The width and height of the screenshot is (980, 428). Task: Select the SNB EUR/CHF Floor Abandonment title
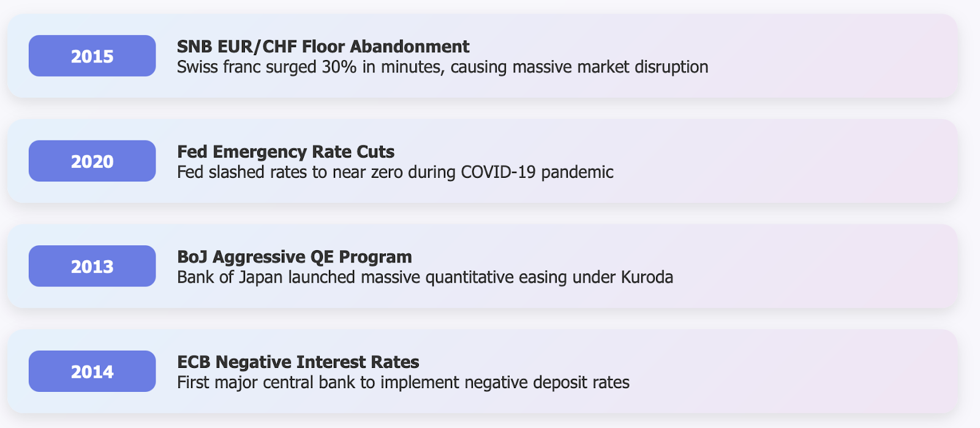(323, 47)
